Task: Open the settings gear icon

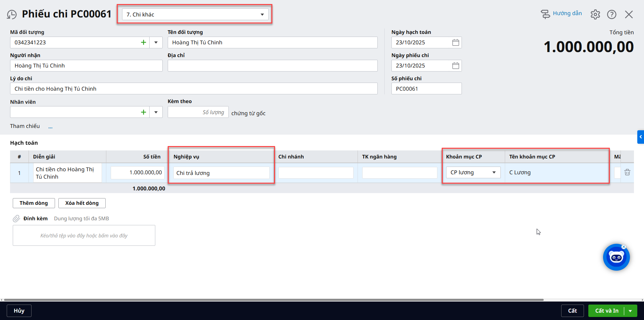Action: pos(595,14)
